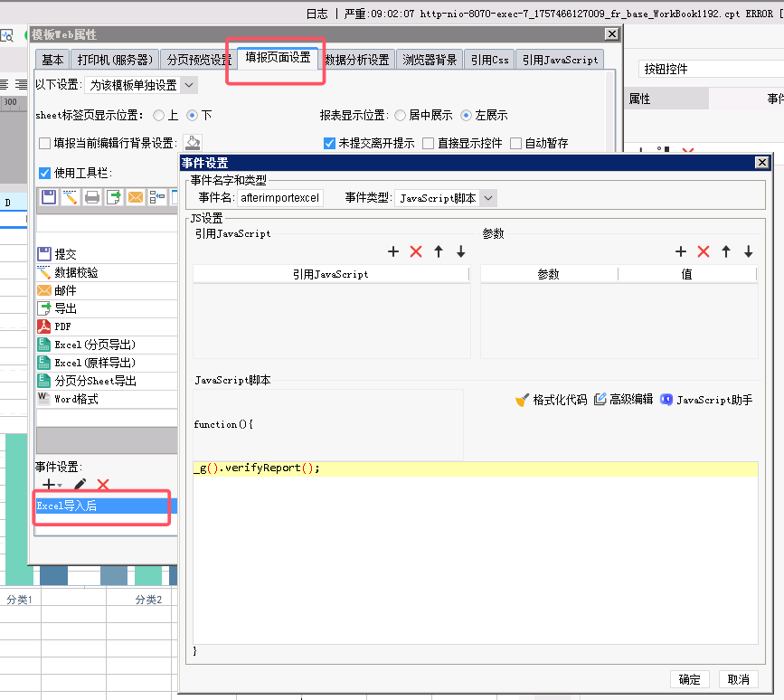Click the red delete icon under 事件设置
This screenshot has height=700, width=784.
[x=103, y=486]
